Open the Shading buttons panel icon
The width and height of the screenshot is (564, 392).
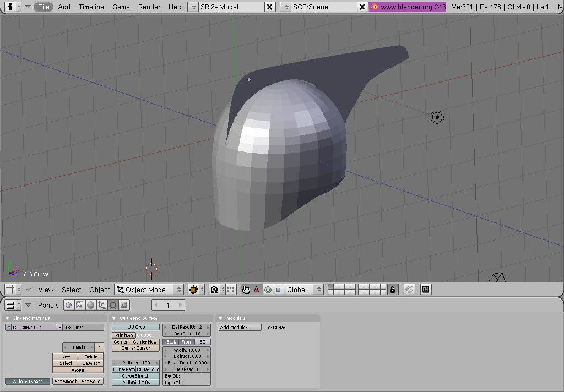click(x=91, y=304)
